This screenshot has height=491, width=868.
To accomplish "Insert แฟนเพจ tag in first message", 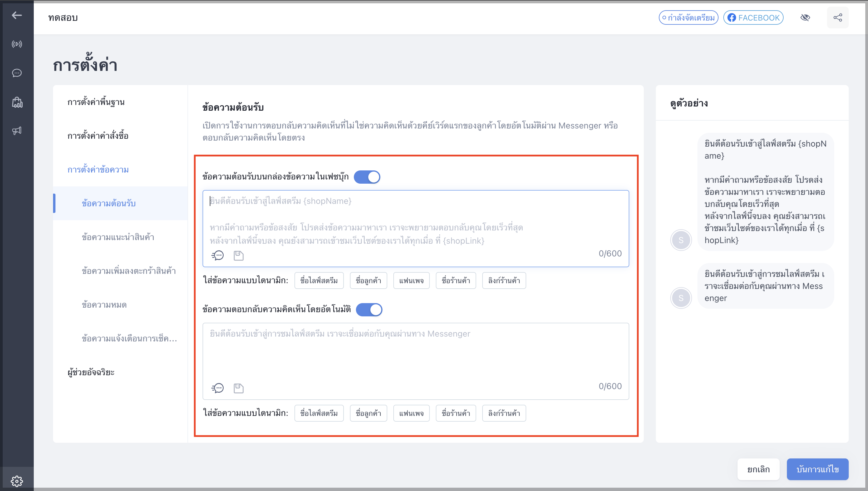I will tap(411, 280).
